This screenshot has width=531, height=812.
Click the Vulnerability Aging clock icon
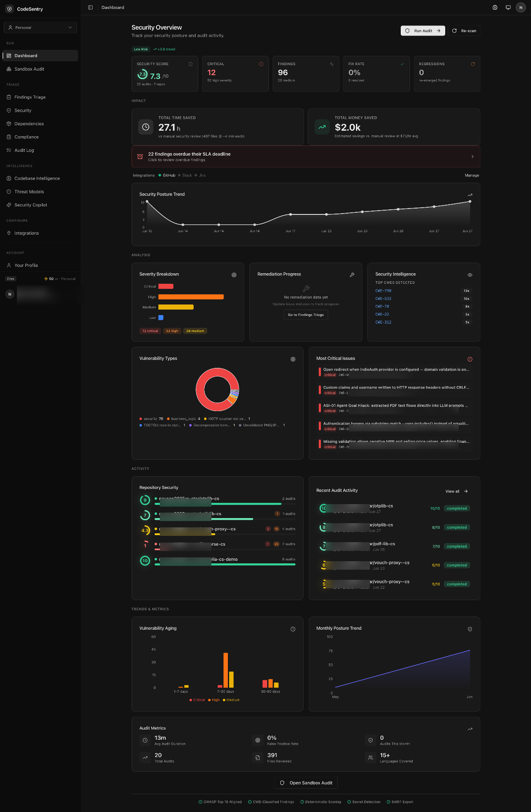click(293, 629)
